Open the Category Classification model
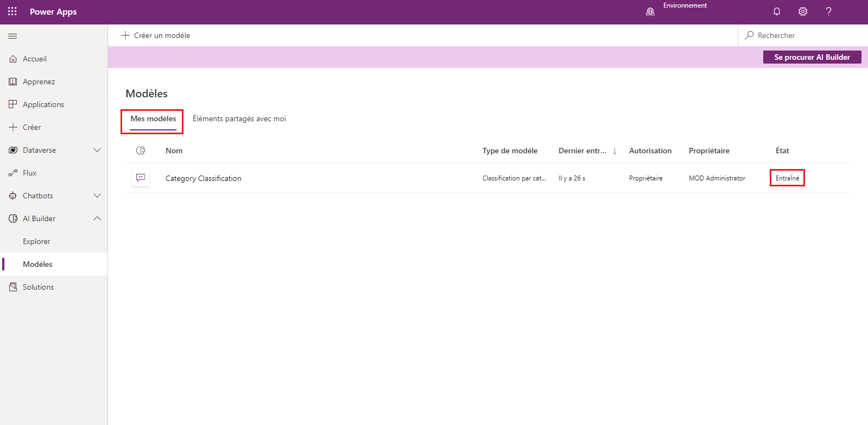 tap(204, 178)
